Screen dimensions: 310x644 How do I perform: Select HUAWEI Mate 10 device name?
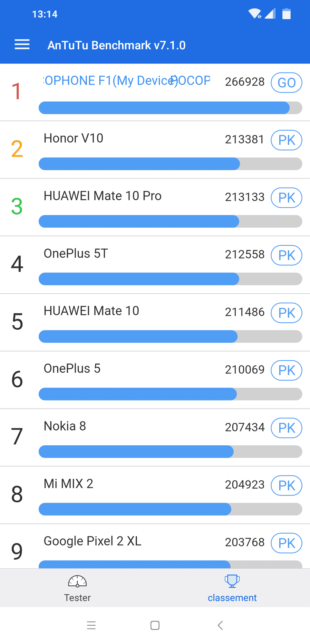tap(92, 311)
